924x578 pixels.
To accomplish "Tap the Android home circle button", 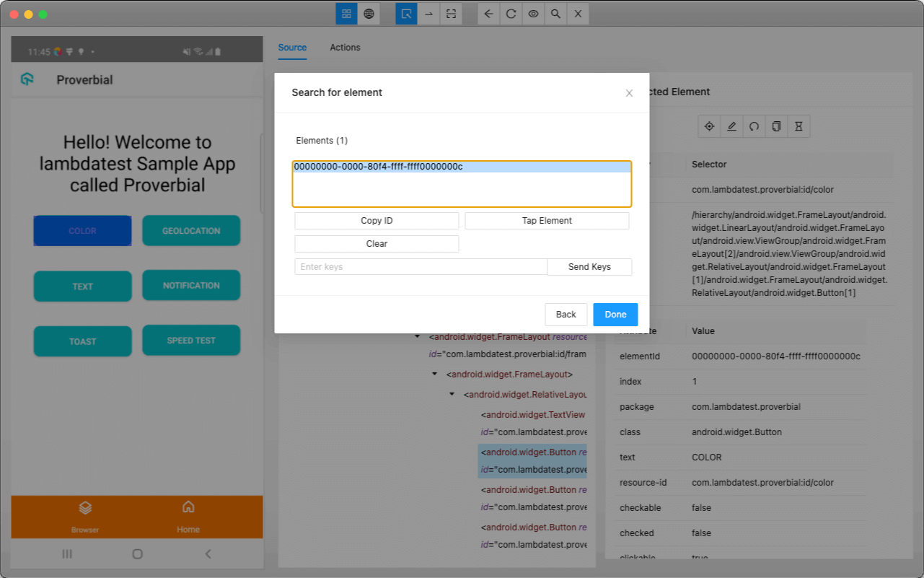I will tap(138, 554).
